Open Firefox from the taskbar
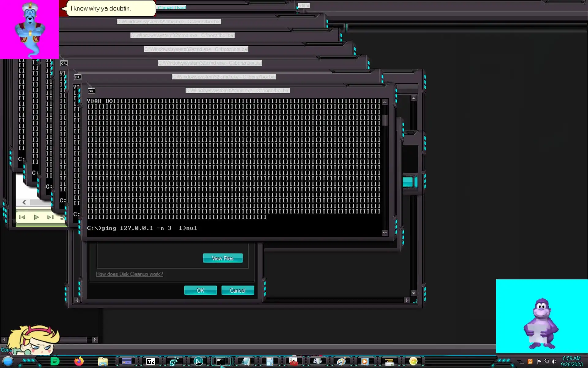The width and height of the screenshot is (588, 368). coord(79,361)
